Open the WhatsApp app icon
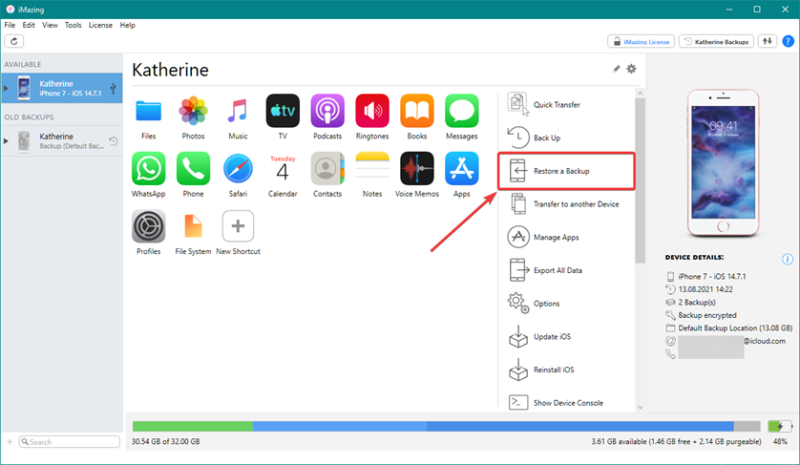Viewport: 800px width, 465px height. 148,168
